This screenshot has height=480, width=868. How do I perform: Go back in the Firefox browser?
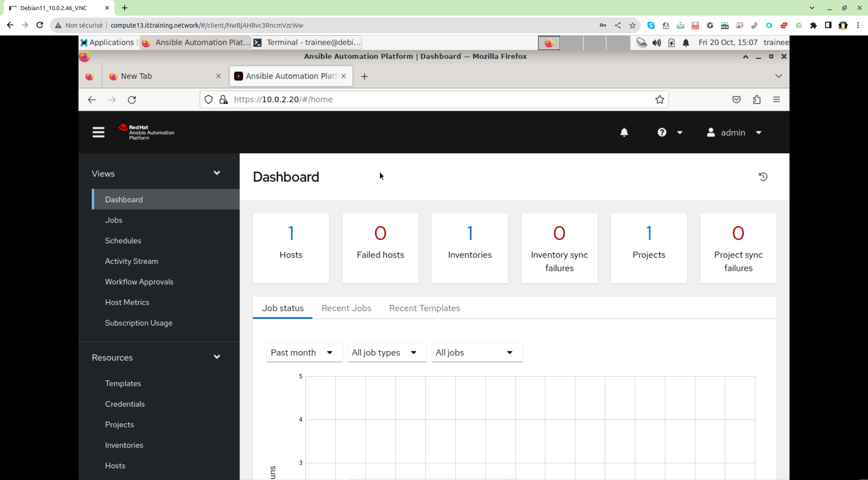coord(92,100)
